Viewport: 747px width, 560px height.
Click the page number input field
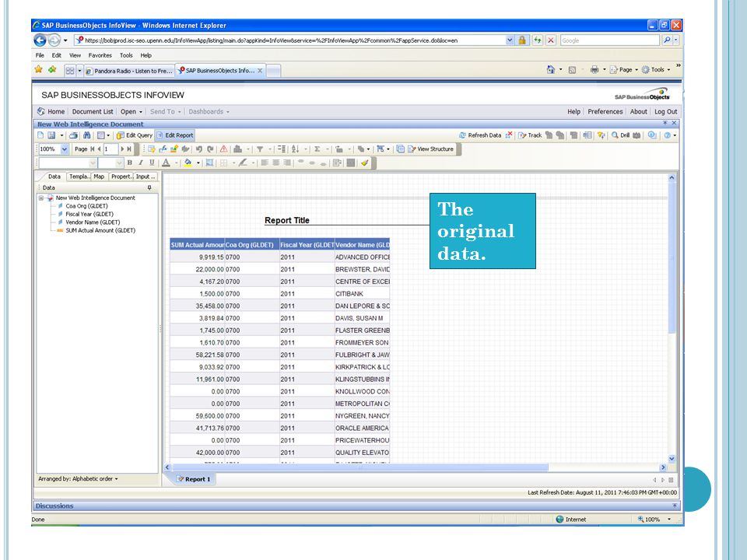pos(110,149)
